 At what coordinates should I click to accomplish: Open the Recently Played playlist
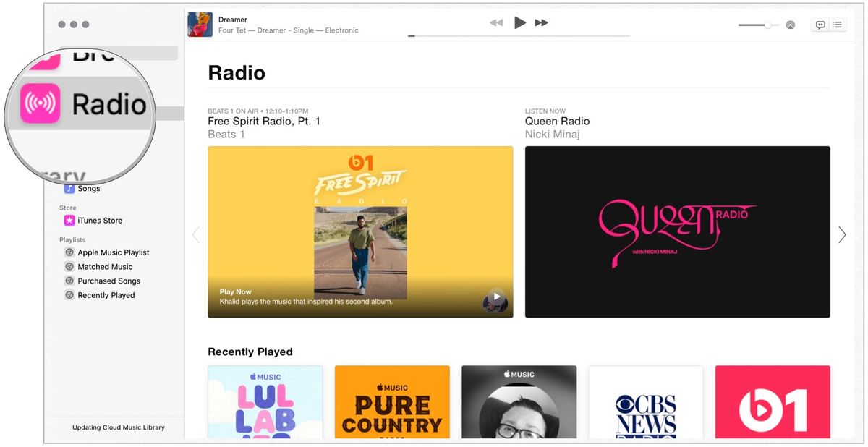click(106, 295)
